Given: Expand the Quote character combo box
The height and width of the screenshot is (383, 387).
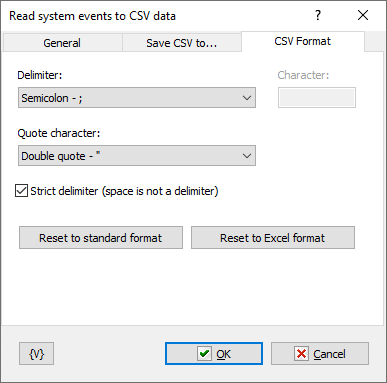Looking at the screenshot, I should coord(137,156).
